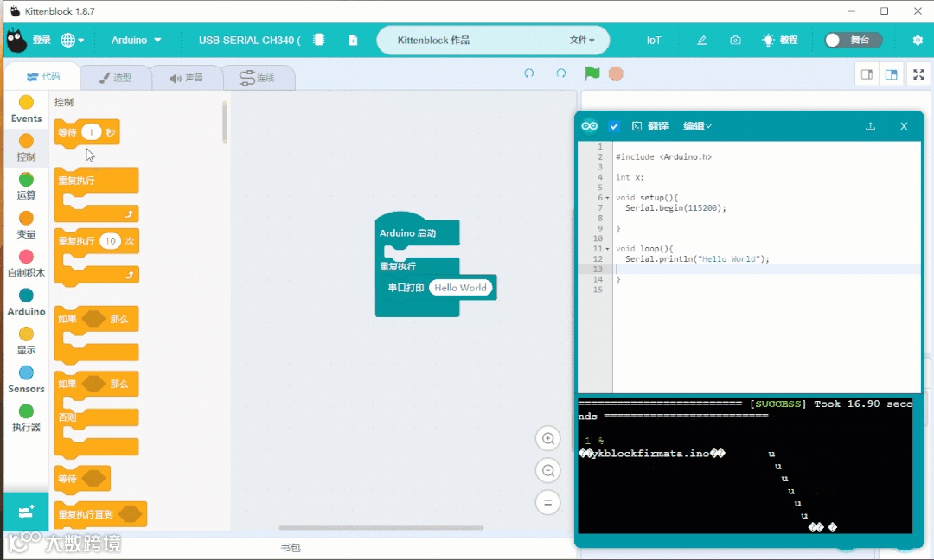Close the Arduino code panel
934x560 pixels.
[904, 126]
